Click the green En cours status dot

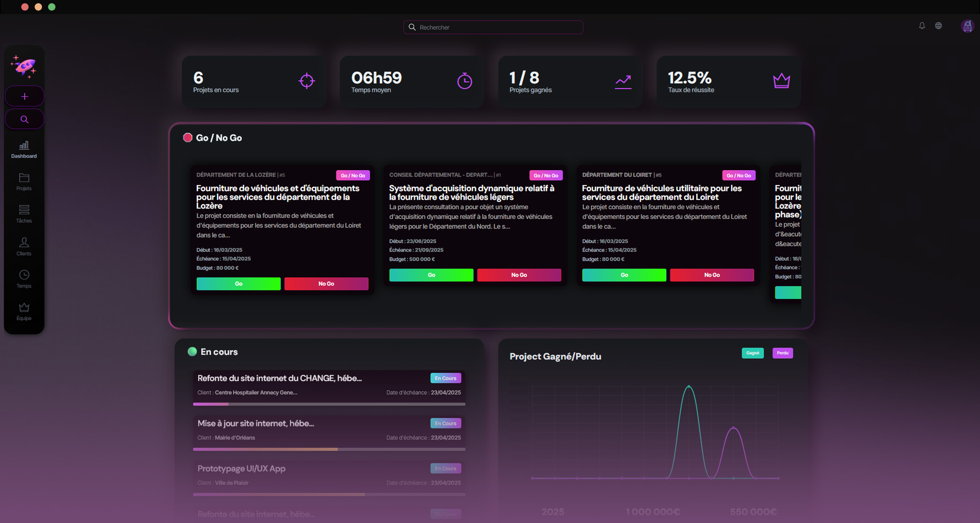coord(192,352)
